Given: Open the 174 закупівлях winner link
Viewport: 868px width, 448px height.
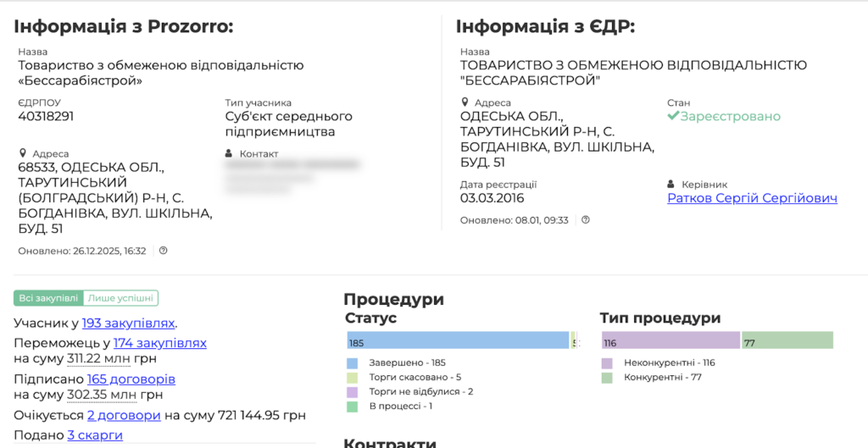Looking at the screenshot, I should click(159, 343).
